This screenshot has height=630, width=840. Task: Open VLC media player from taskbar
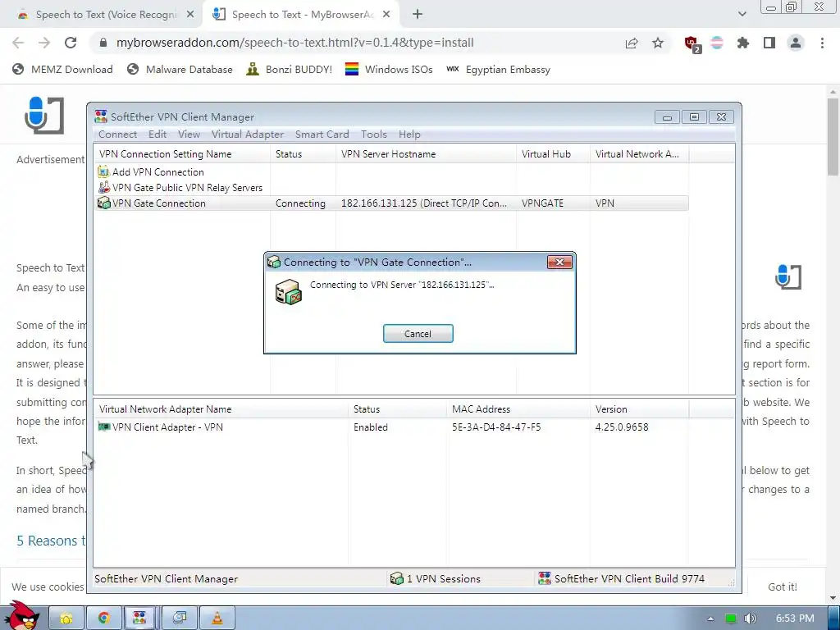point(217,619)
